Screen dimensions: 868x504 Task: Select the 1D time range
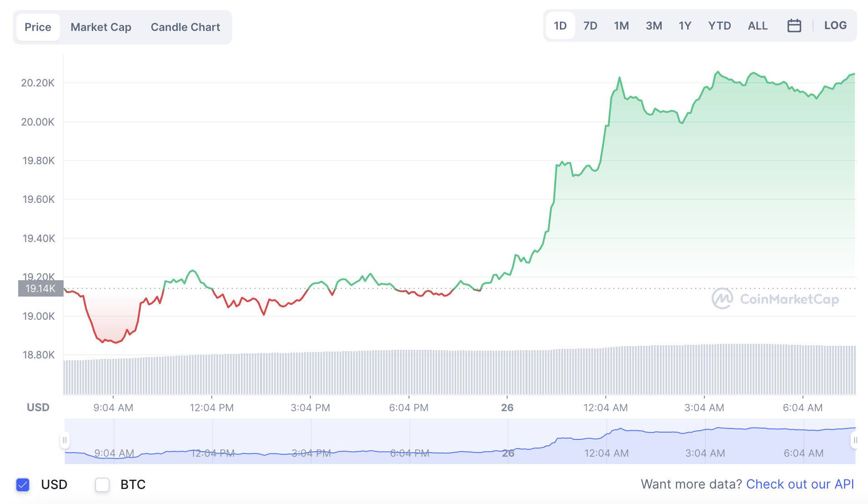[560, 26]
